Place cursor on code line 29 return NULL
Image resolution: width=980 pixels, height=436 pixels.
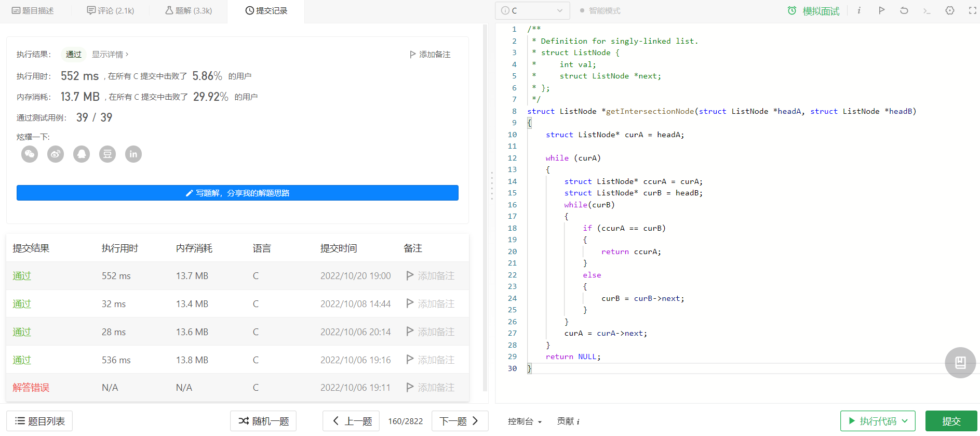pyautogui.click(x=573, y=357)
